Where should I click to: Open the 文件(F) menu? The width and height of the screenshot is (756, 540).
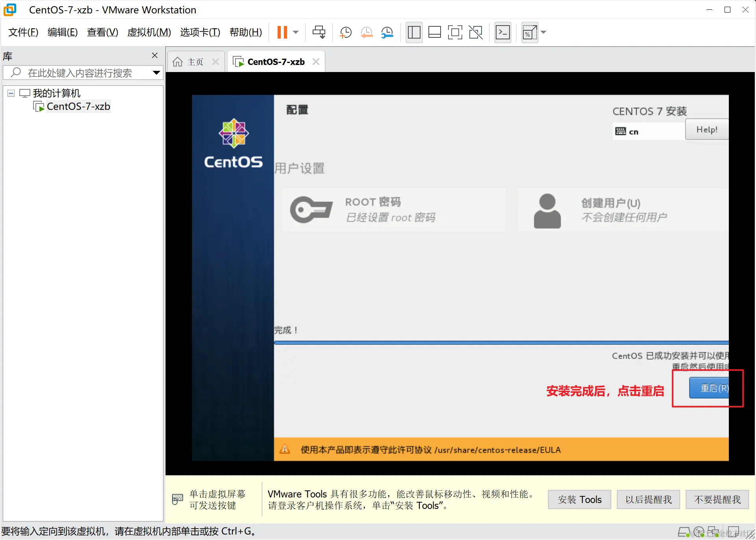23,32
